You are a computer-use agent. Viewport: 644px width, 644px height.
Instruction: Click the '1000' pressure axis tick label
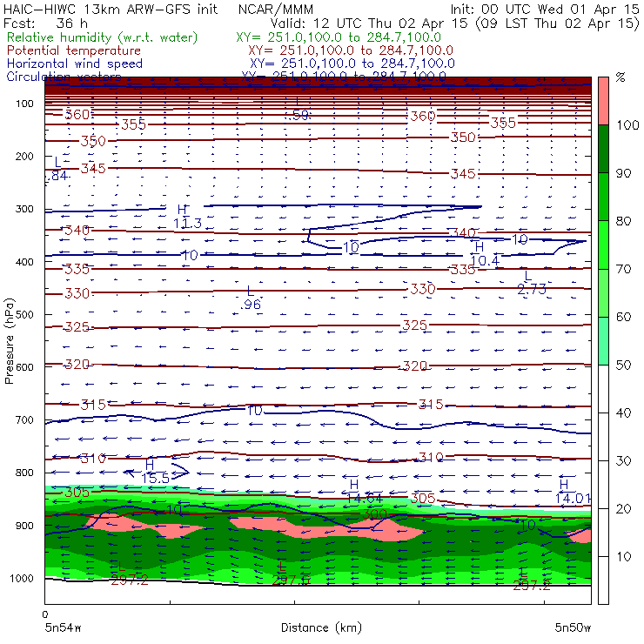(22, 578)
